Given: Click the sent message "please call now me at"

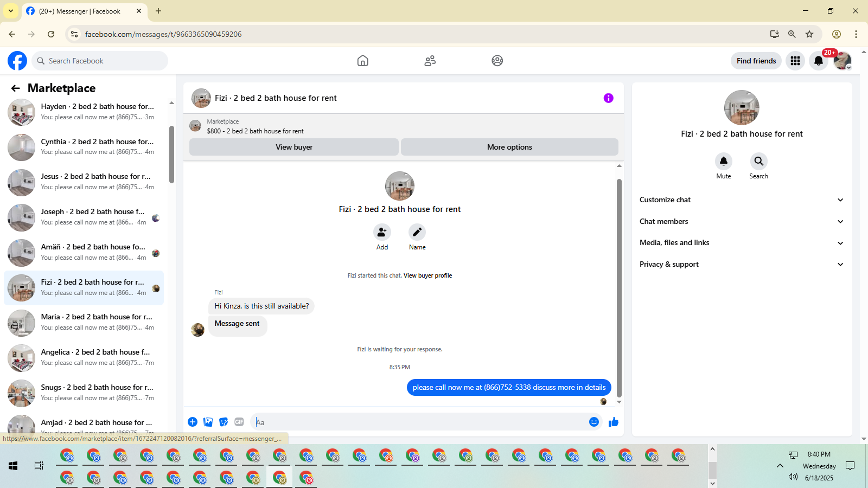Looking at the screenshot, I should click(509, 387).
